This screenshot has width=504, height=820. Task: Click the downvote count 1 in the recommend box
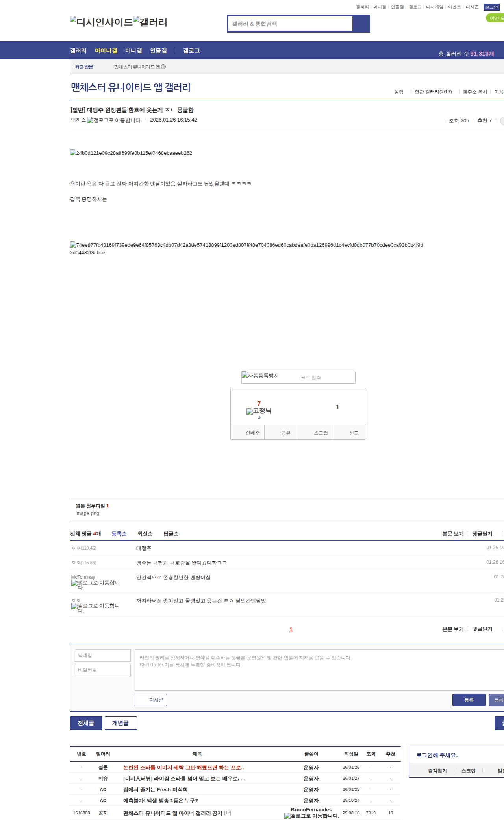click(337, 407)
